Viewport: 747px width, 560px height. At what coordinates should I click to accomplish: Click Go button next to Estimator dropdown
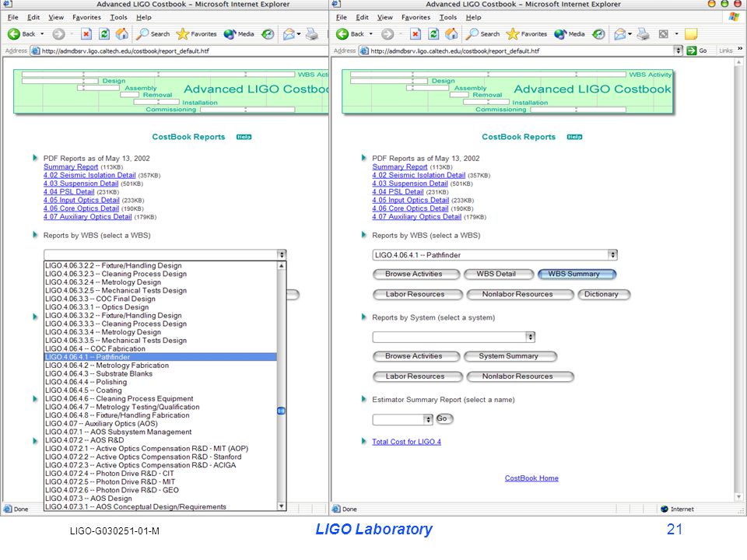(444, 419)
